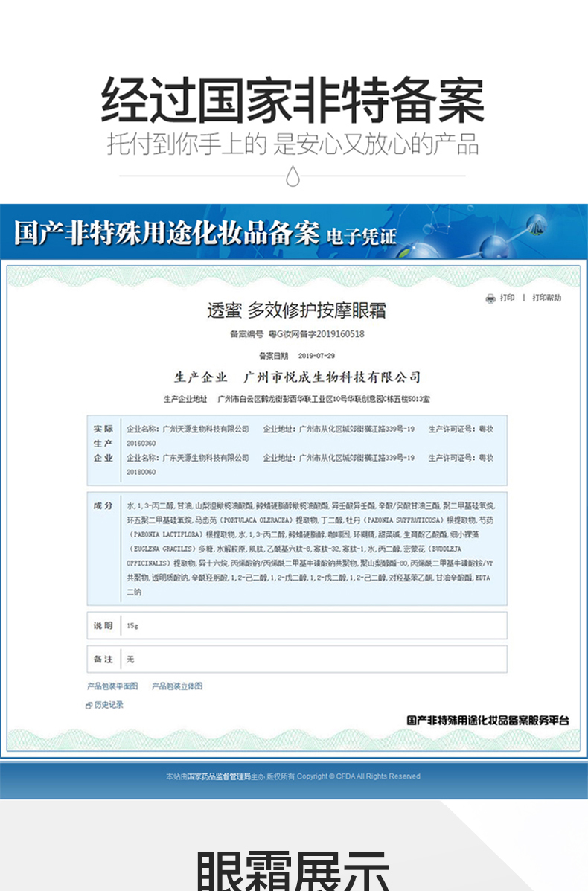588x891 pixels.
Task: Click 企业名称: 广东天源生物科技有限公司
Action: click(188, 458)
